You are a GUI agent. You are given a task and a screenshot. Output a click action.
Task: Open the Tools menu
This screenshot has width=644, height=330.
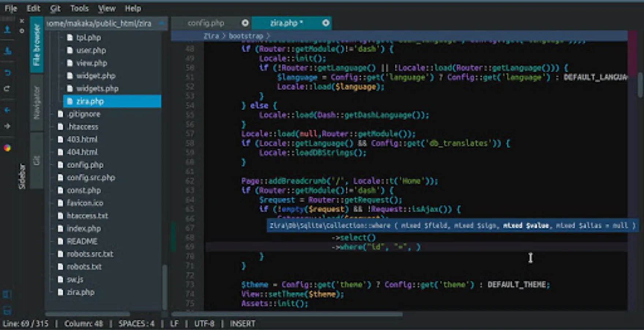79,8
